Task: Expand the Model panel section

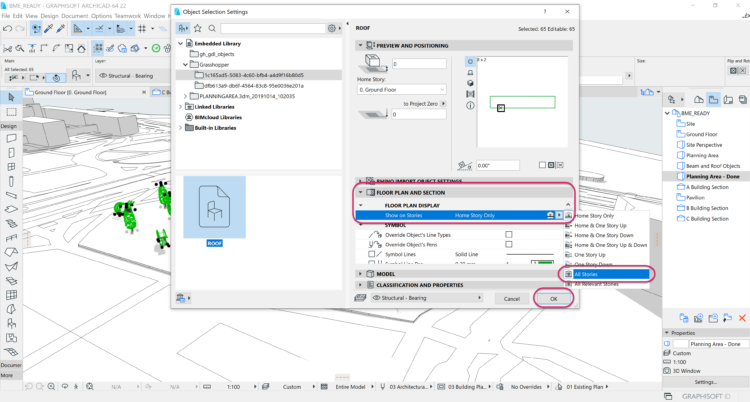Action: [x=361, y=273]
